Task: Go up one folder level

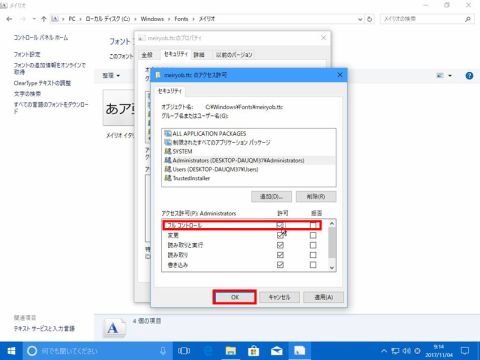Action: tap(44, 19)
